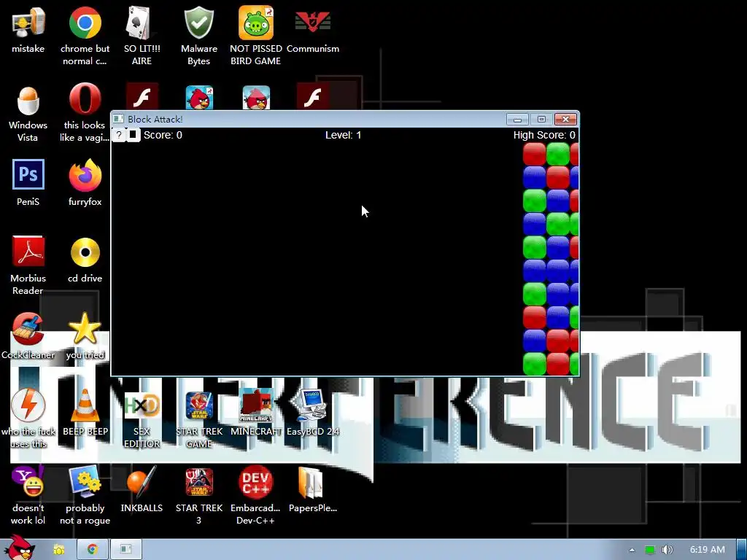
Task: Open the MINECRAFT desktop shortcut
Action: (x=256, y=413)
